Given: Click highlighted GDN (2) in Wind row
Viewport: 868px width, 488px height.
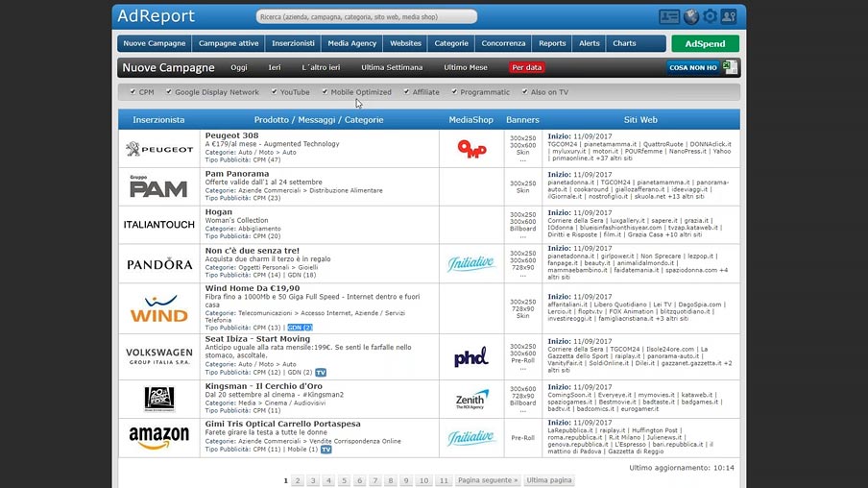Looking at the screenshot, I should (x=300, y=328).
